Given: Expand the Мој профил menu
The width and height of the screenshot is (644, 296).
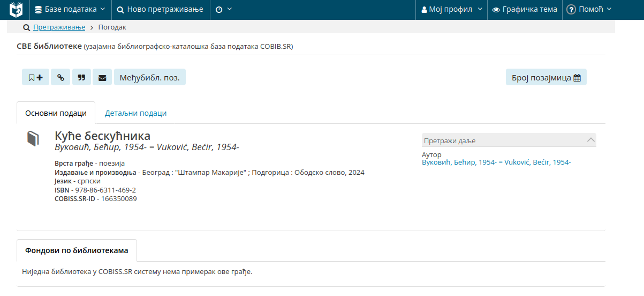Looking at the screenshot, I should coord(452,10).
